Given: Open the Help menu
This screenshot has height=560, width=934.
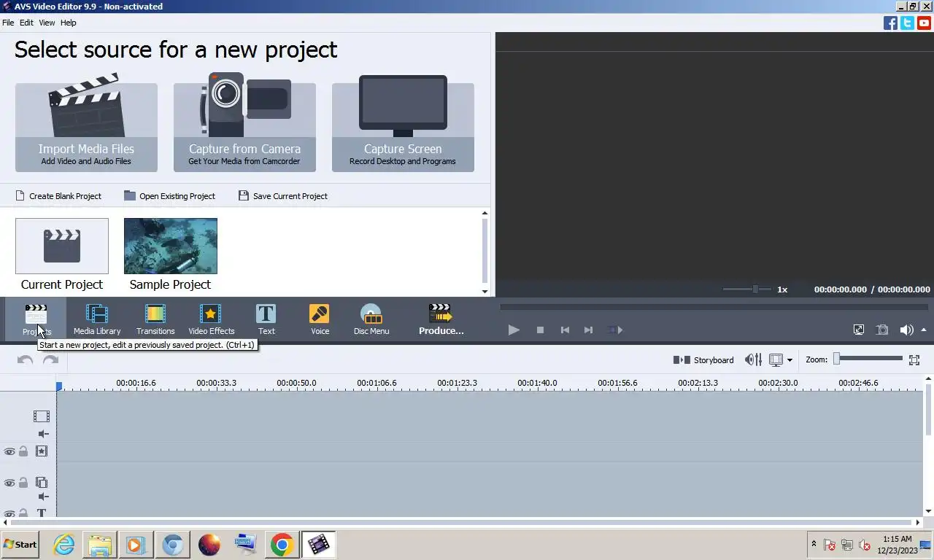Looking at the screenshot, I should click(x=68, y=23).
